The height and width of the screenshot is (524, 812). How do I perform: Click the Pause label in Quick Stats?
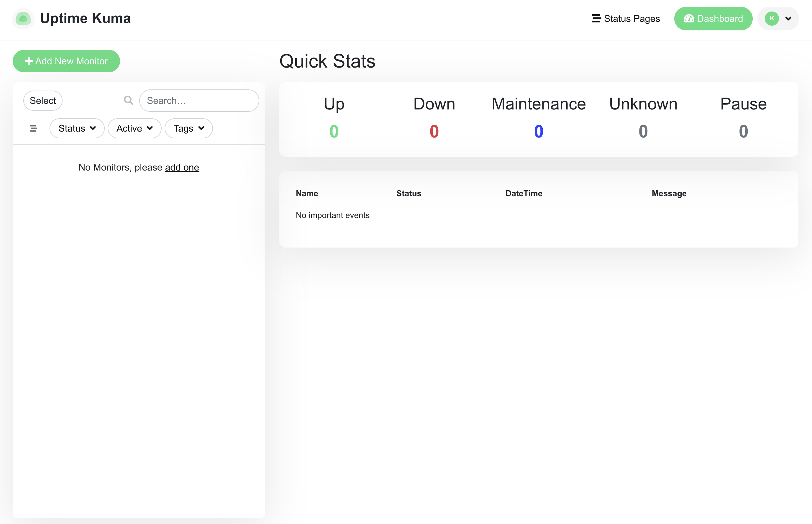(x=744, y=104)
